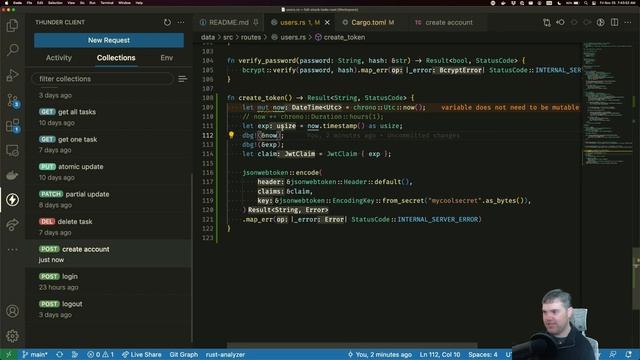Show git blame 'You, 2 minutes ago'

pos(380,355)
